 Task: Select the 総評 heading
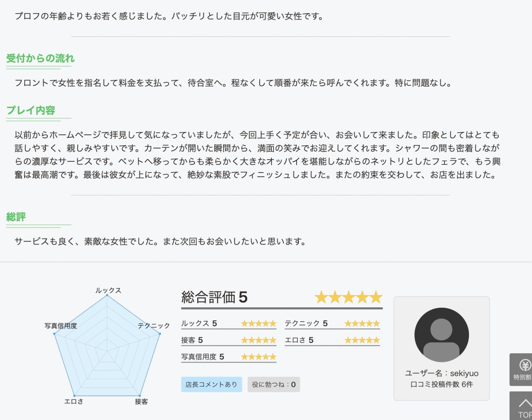(16, 217)
